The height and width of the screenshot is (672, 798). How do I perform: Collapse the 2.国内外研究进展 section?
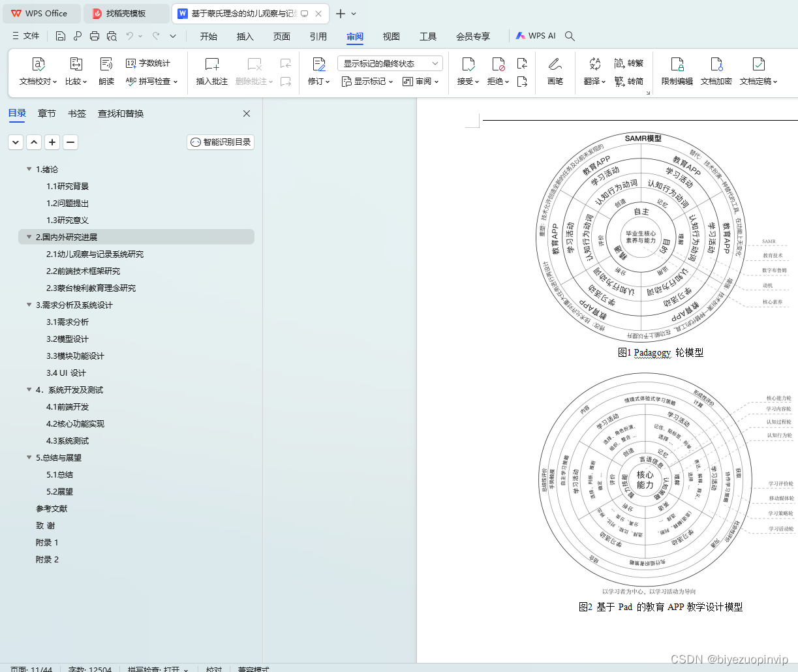[x=29, y=237]
